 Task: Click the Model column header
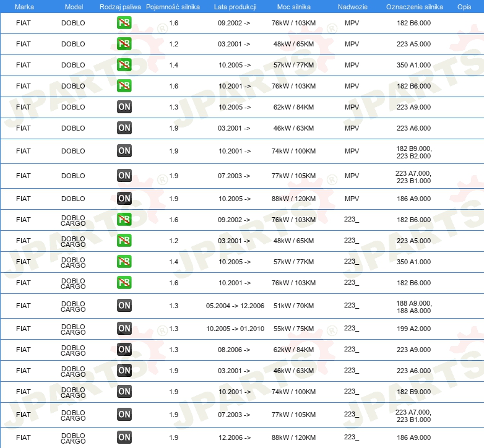74,7
